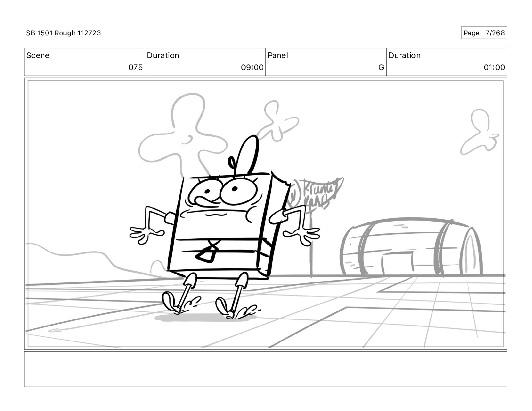The image size is (532, 411).
Task: Click the 'Panel' header label
Action: tap(278, 55)
